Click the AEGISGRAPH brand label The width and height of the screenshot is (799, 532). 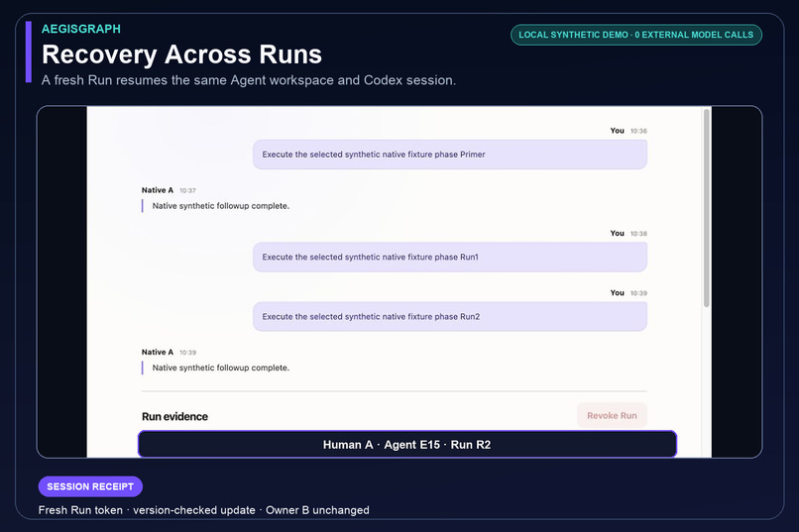81,29
